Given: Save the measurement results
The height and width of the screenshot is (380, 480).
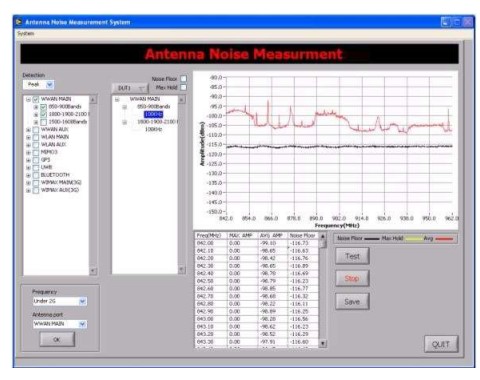Looking at the screenshot, I should [352, 302].
